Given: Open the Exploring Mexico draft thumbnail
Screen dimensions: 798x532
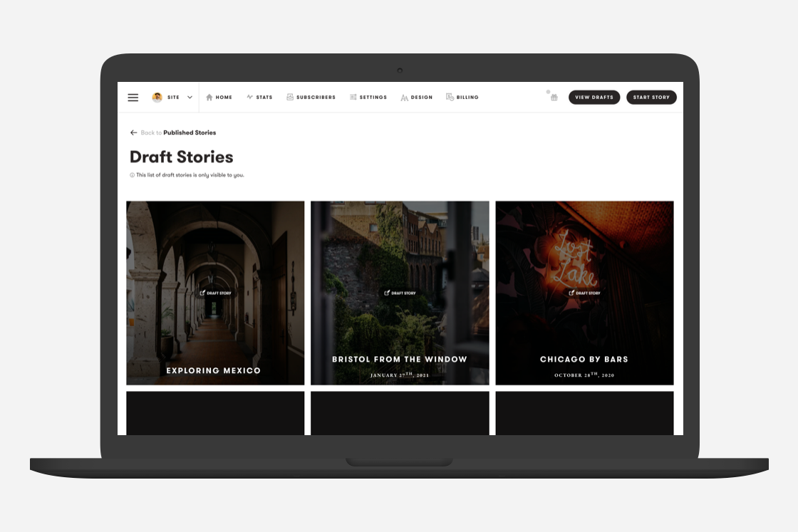Looking at the screenshot, I should click(215, 293).
